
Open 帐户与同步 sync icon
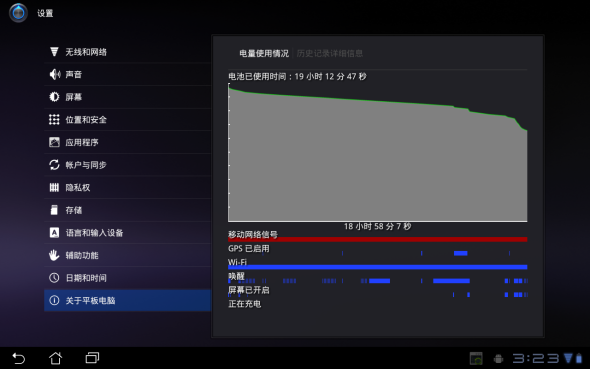[54, 165]
